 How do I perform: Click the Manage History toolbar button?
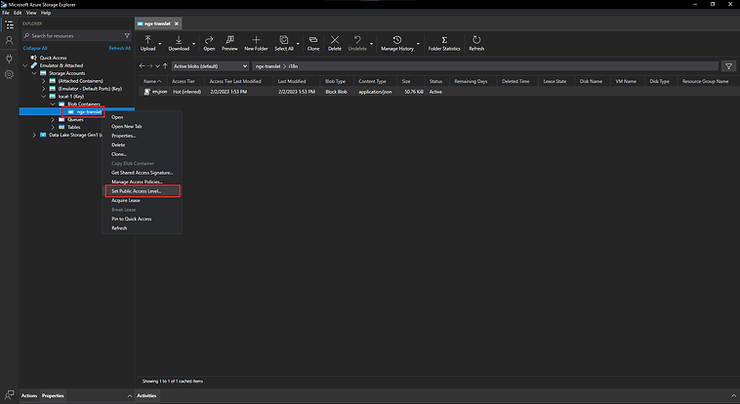point(397,43)
